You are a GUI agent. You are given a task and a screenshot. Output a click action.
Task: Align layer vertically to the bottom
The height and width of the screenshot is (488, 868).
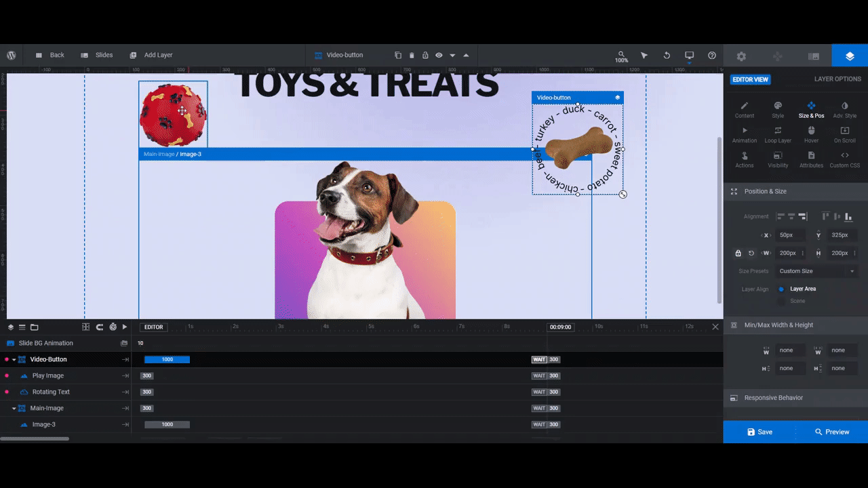[848, 216]
